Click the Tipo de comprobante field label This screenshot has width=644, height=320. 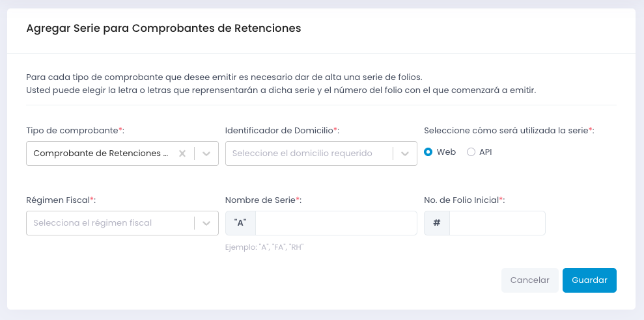click(73, 131)
